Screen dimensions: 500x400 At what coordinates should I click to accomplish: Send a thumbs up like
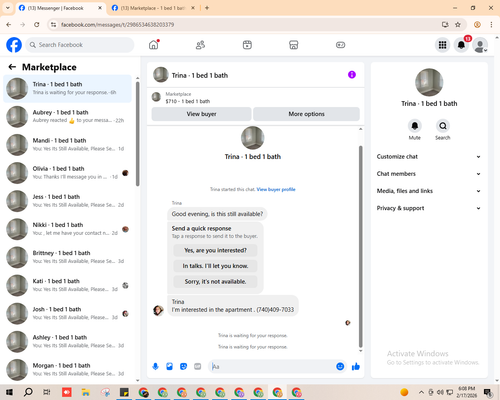(356, 367)
